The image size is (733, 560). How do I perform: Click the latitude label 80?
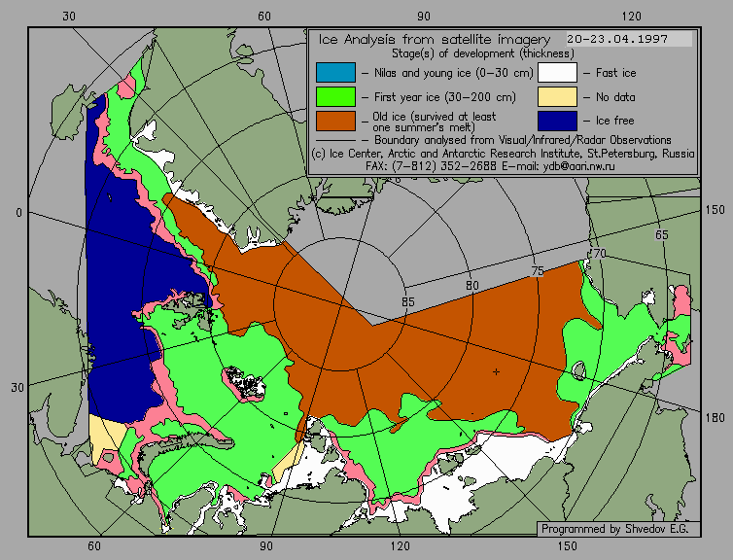tap(472, 286)
